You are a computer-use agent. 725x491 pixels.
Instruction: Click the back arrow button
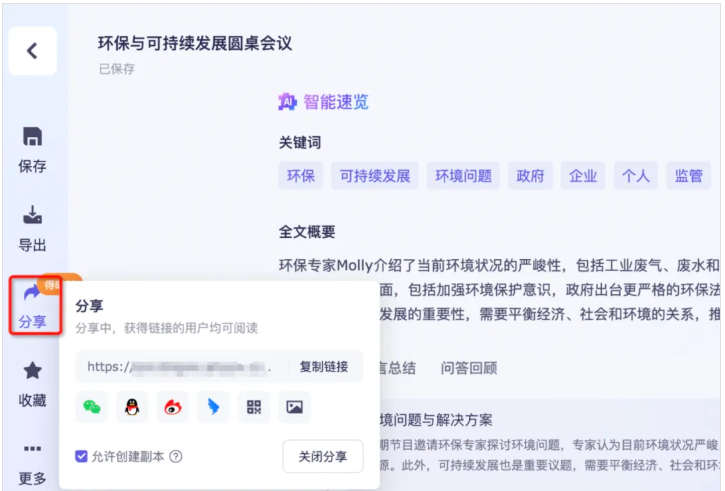point(32,51)
